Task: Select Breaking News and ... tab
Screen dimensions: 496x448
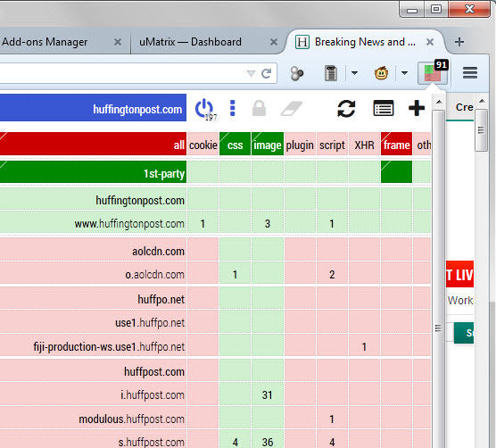Action: [x=366, y=42]
